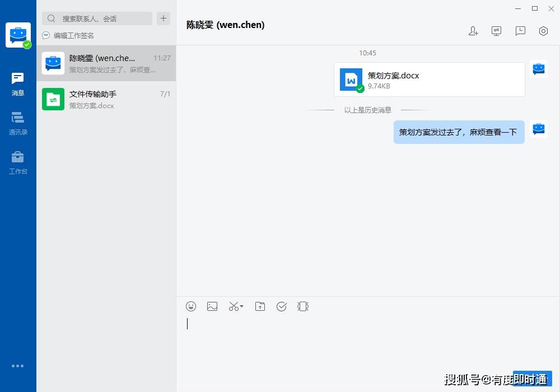Open the more options ellipsis menu

pos(17,366)
